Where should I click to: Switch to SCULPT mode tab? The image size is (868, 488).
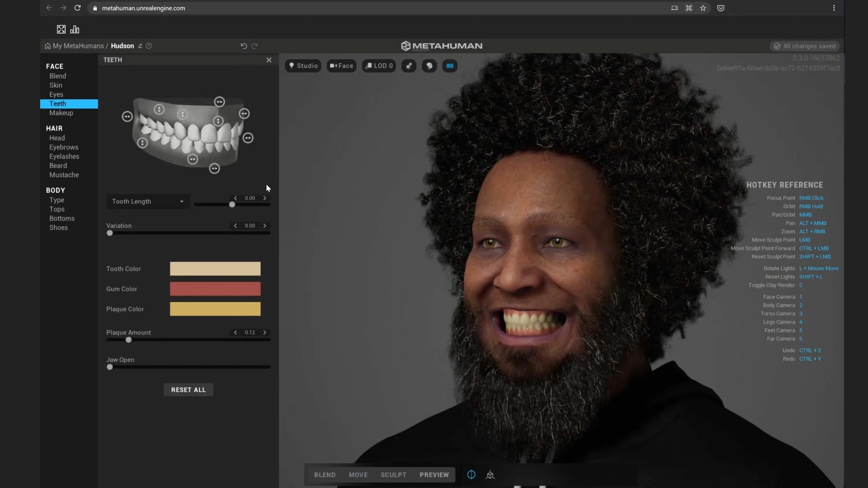pos(393,474)
